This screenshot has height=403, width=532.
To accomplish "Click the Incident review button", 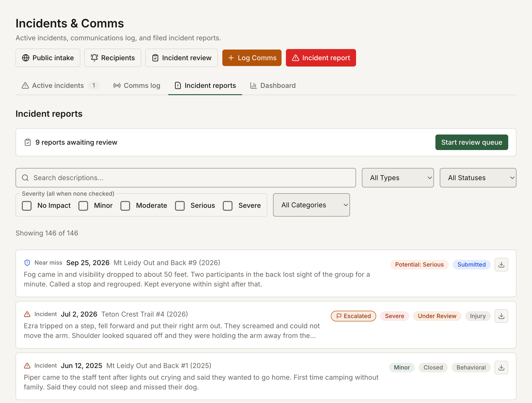I will pyautogui.click(x=182, y=58).
